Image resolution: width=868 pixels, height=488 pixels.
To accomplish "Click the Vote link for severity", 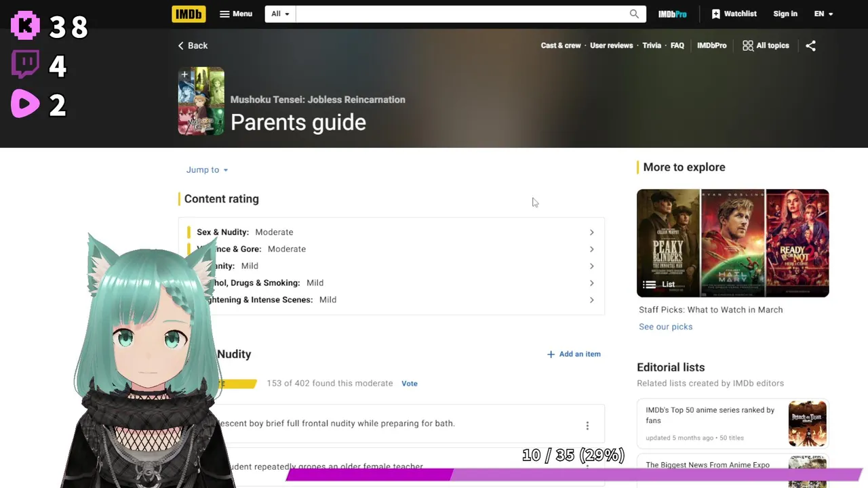I will point(410,384).
